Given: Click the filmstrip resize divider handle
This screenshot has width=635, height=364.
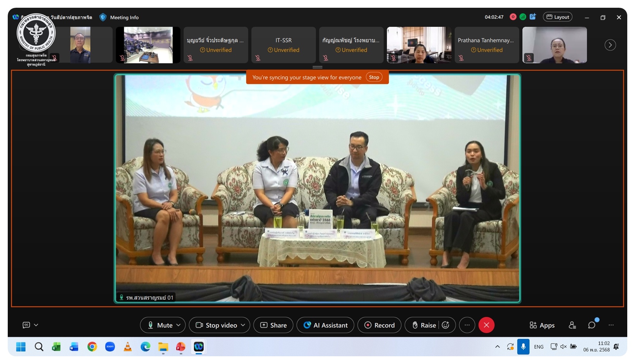Looking at the screenshot, I should (317, 67).
